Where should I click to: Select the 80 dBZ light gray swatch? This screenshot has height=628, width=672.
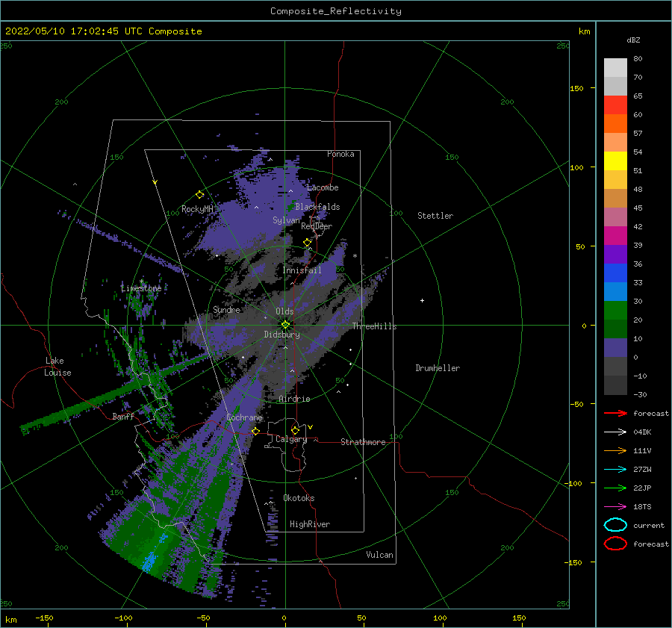[615, 67]
